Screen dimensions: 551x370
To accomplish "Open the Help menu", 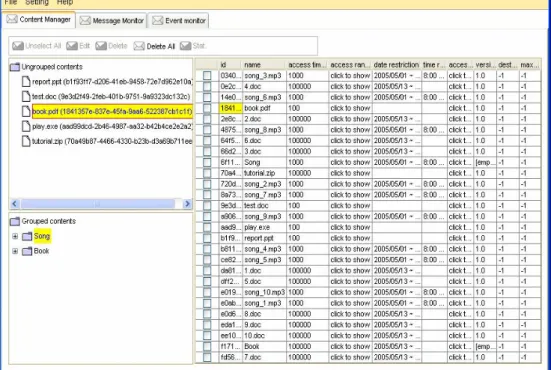I will (65, 2).
